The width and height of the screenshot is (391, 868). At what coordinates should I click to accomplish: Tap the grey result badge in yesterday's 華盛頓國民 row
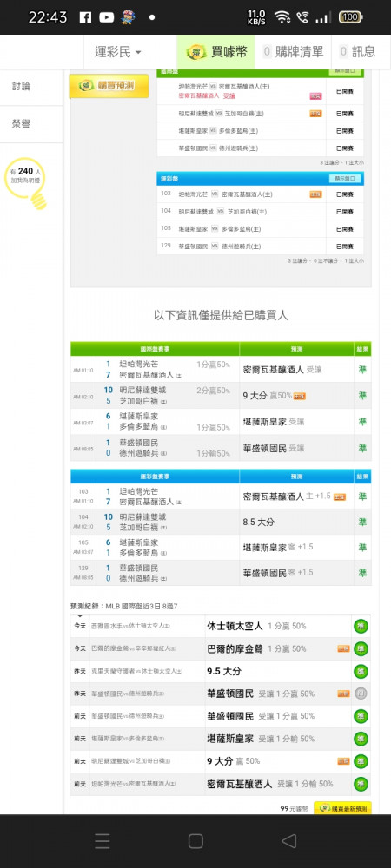point(361,694)
